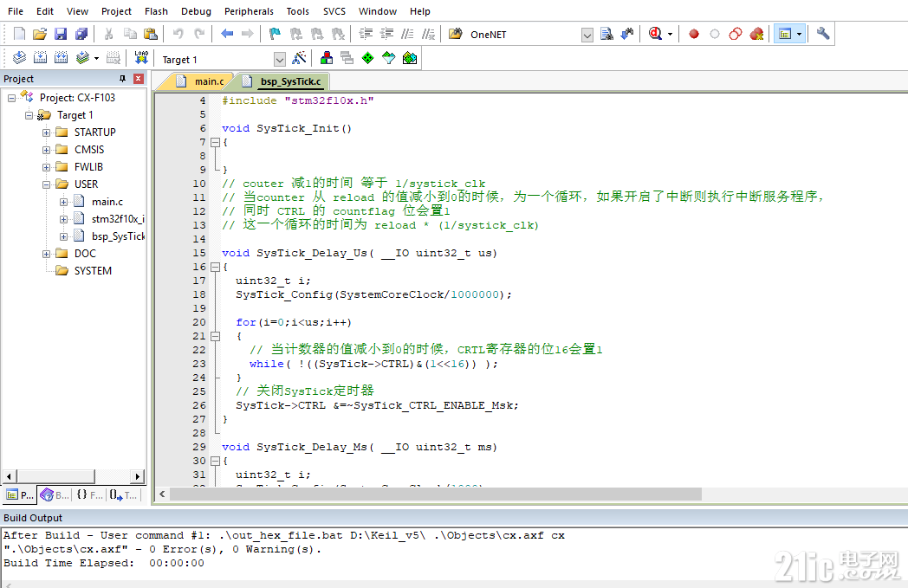Image resolution: width=908 pixels, height=588 pixels.
Task: Unindent selected lines icon
Action: (386, 34)
